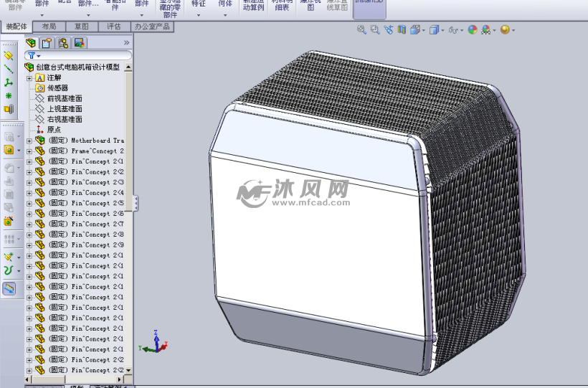Open the ConfigurationManager tab icon
The width and height of the screenshot is (588, 388).
click(x=63, y=43)
